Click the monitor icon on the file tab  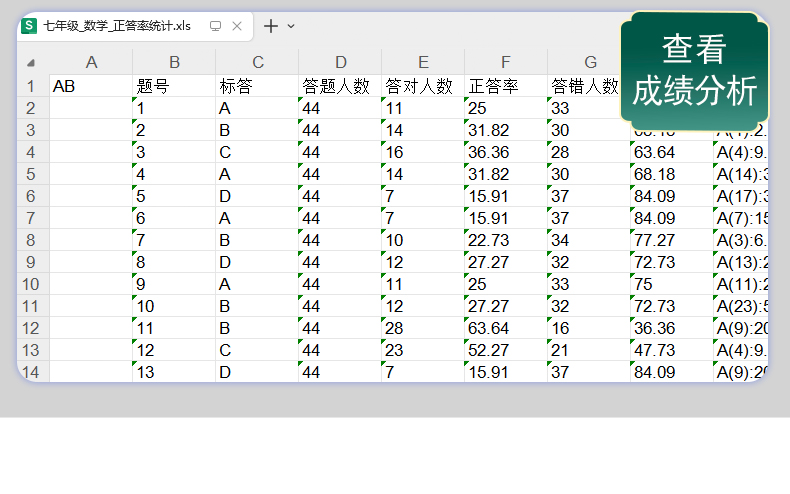pyautogui.click(x=215, y=26)
